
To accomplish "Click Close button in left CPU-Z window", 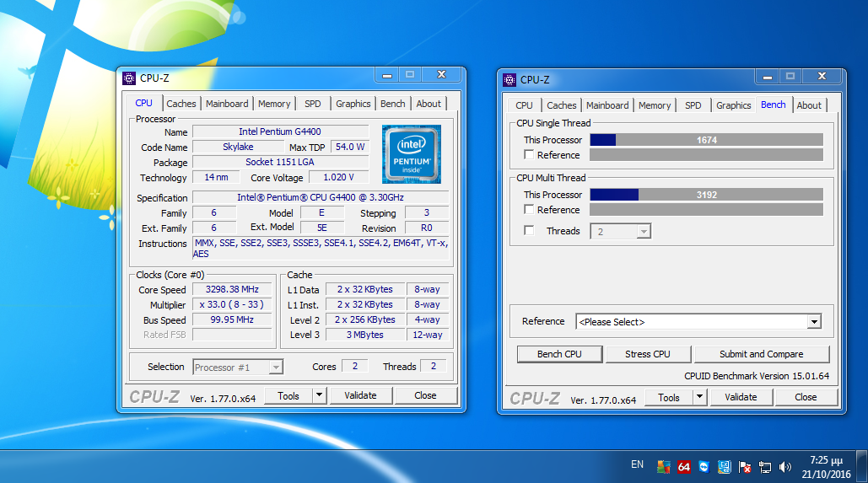I will [x=425, y=395].
